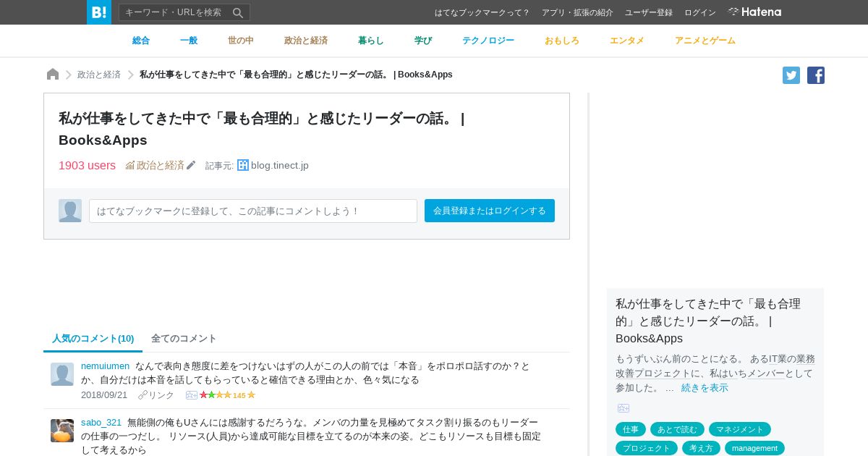The image size is (868, 456).
Task: Click 会員登録またはログインする button
Action: click(x=490, y=211)
